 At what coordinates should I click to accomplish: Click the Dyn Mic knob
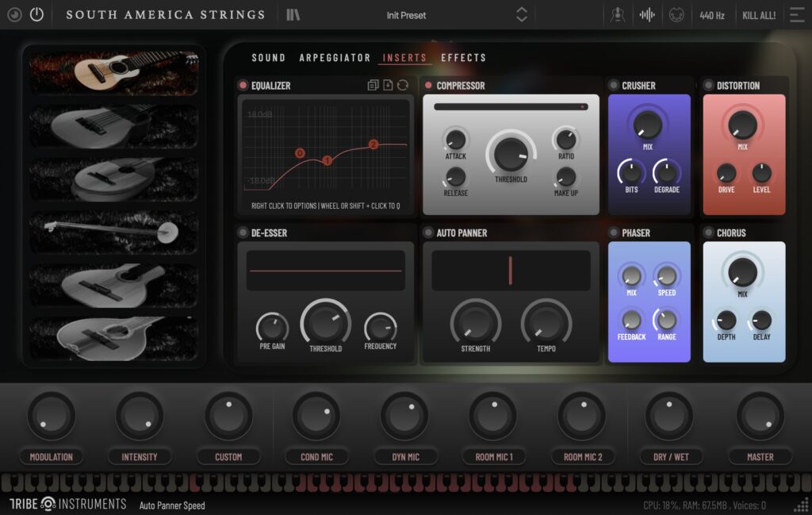(x=405, y=416)
